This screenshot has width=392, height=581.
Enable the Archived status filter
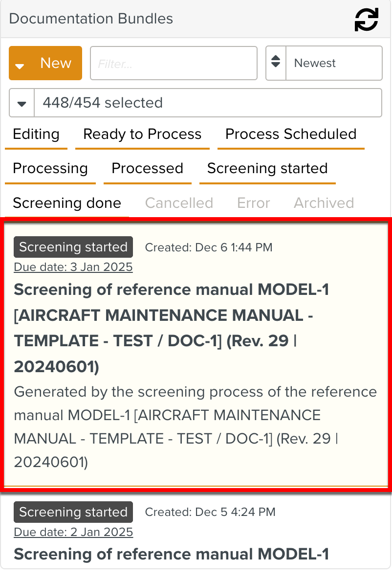point(324,202)
